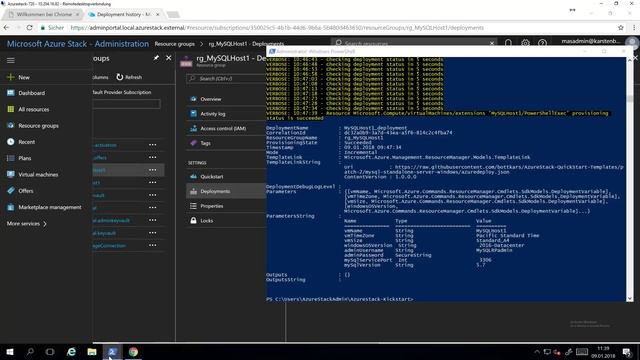Expand More services
Viewport: 640px width, 360px height.
27,224
